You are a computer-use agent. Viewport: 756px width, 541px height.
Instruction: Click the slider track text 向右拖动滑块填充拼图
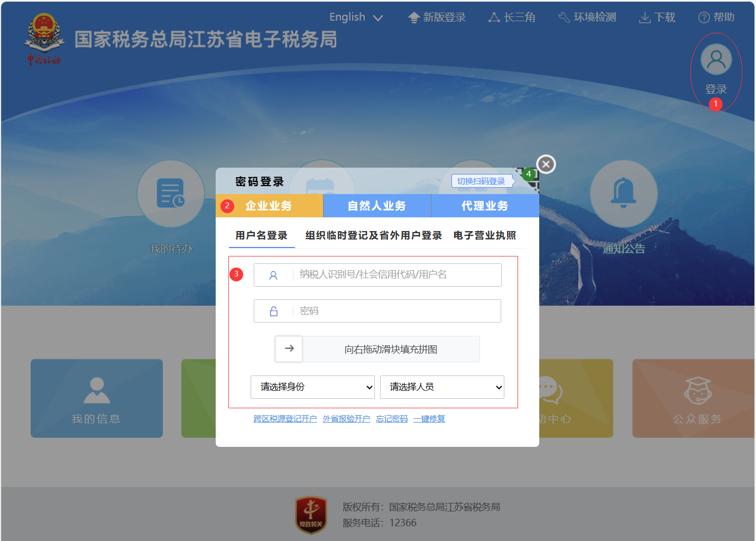[x=391, y=350]
